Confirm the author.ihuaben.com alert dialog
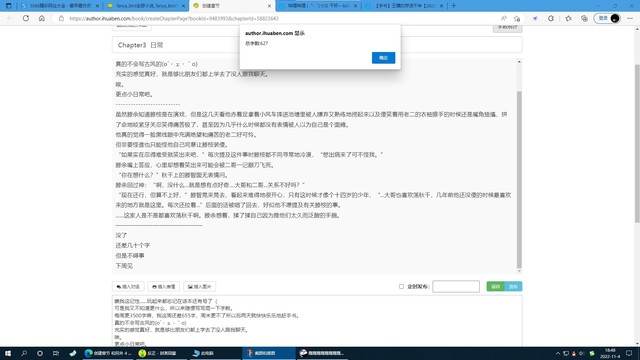Screen dimensions: 640x360 383,58
